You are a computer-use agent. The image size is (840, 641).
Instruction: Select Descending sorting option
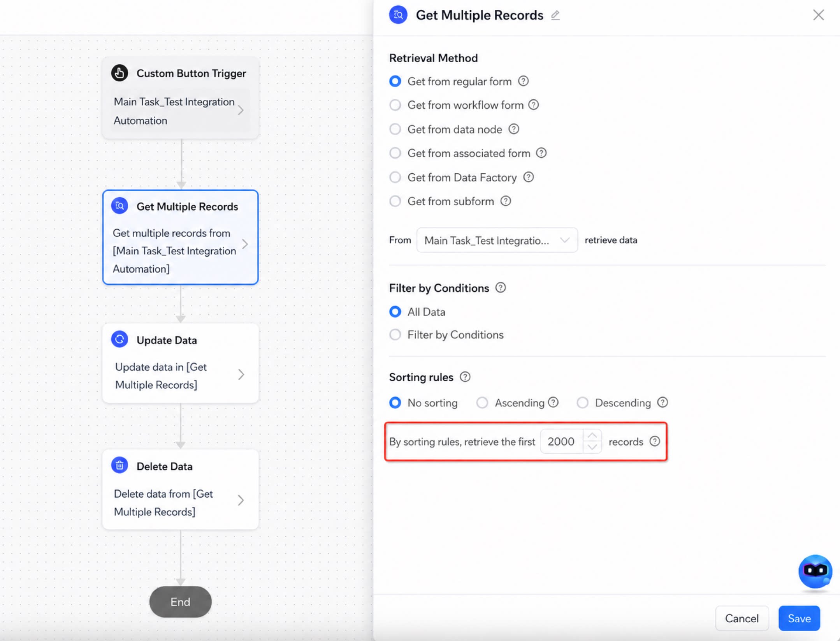(582, 403)
